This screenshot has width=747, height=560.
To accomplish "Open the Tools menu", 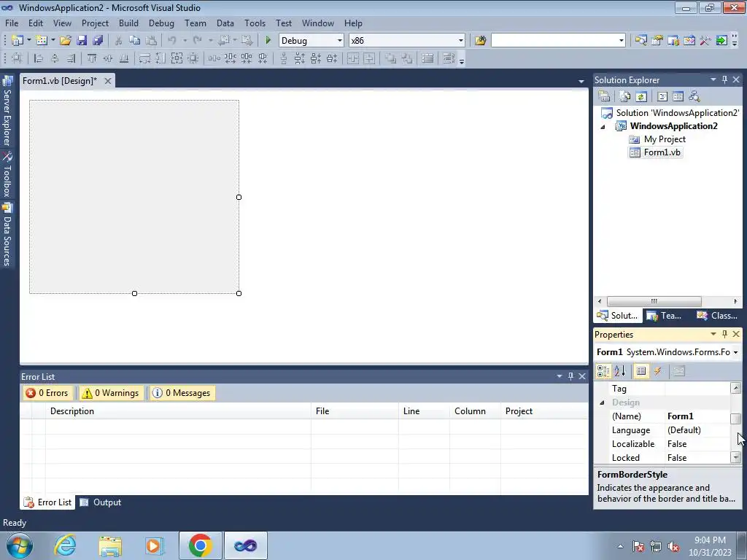I will point(255,23).
